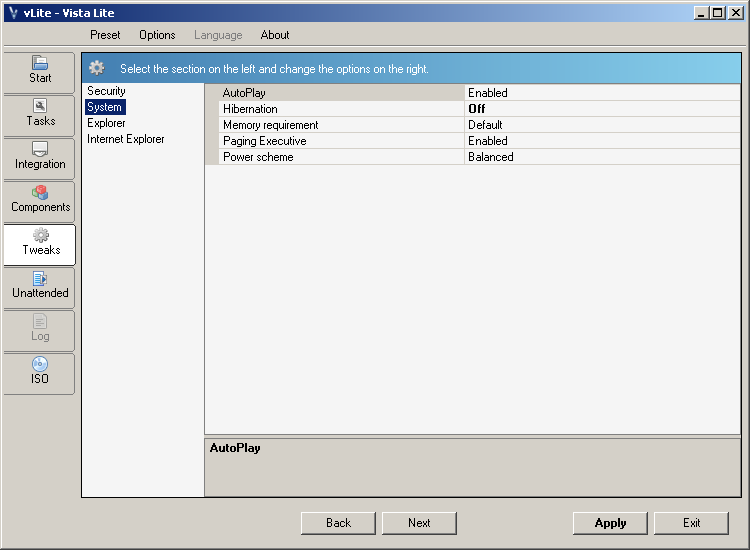The image size is (750, 550).
Task: Select the Explorer tweaks section
Action: tap(106, 123)
